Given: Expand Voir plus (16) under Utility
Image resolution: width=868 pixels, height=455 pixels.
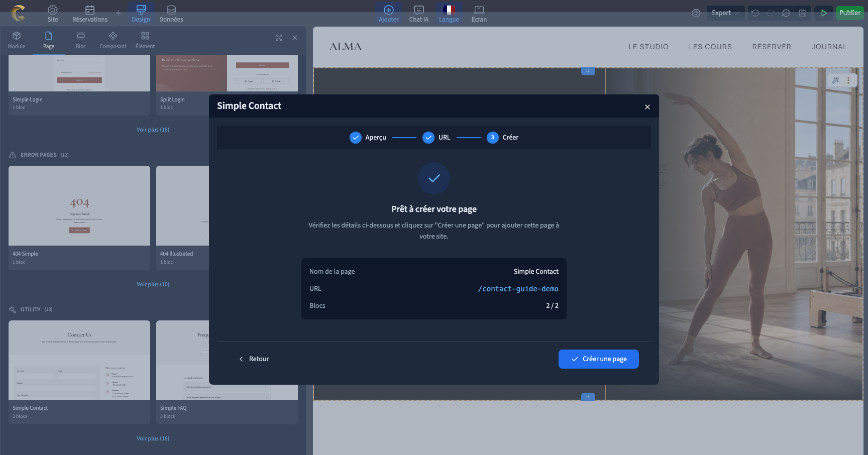Looking at the screenshot, I should coord(153,438).
